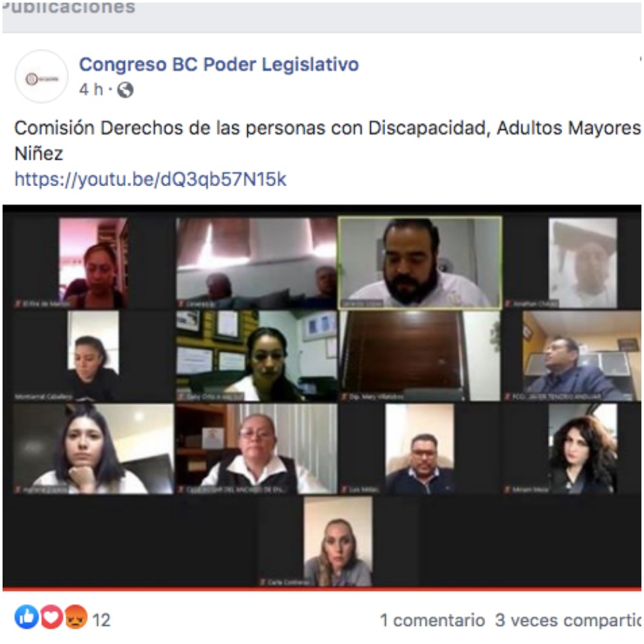
Task: View the 3 veces compartido list
Action: [x=568, y=620]
